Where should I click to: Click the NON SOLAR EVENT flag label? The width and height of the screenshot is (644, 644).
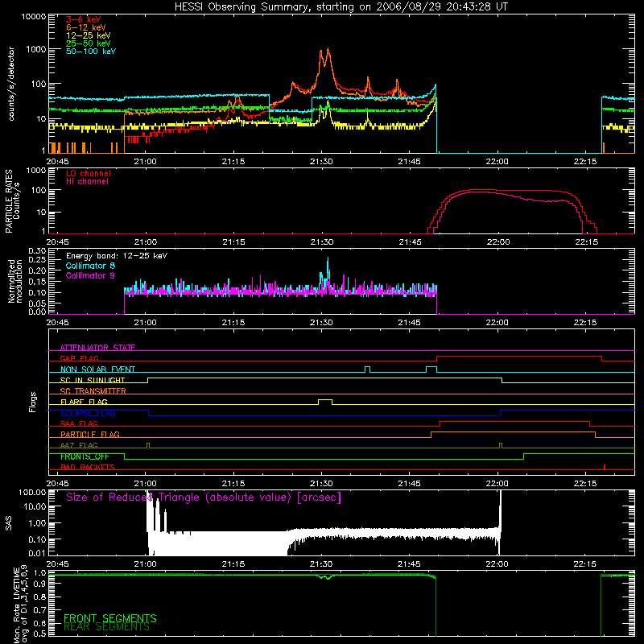[97, 369]
